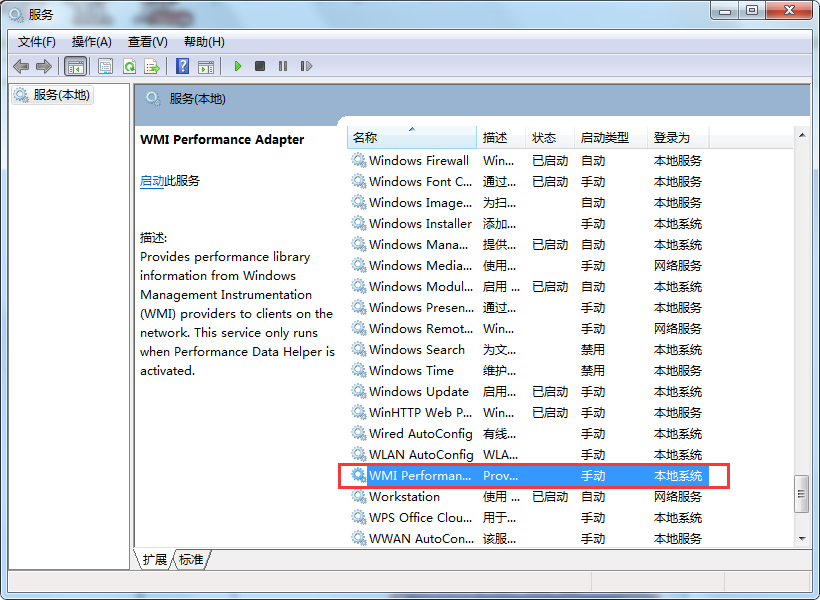Stop the service with the square icon
This screenshot has height=600, width=820.
coord(260,66)
